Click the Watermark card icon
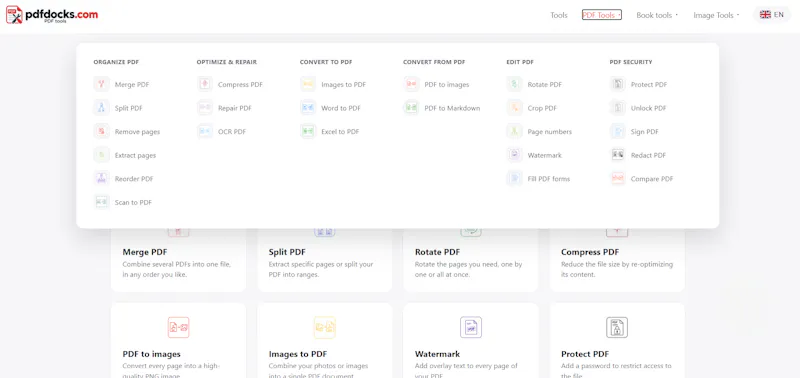800x378 pixels. [470, 327]
